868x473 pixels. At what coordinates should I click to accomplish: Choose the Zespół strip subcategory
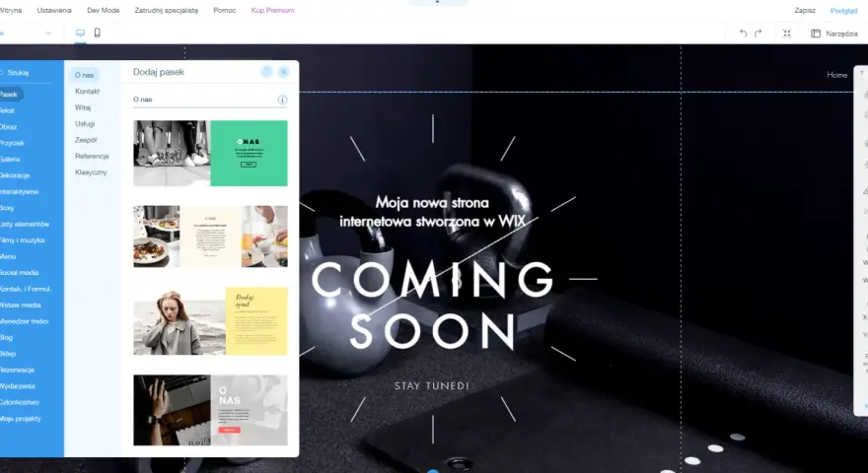tap(86, 140)
